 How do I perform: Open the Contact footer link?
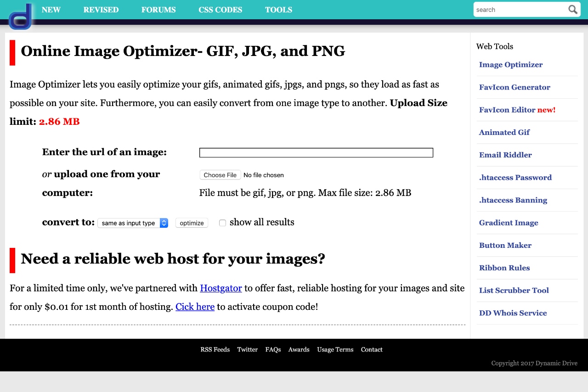tap(372, 350)
